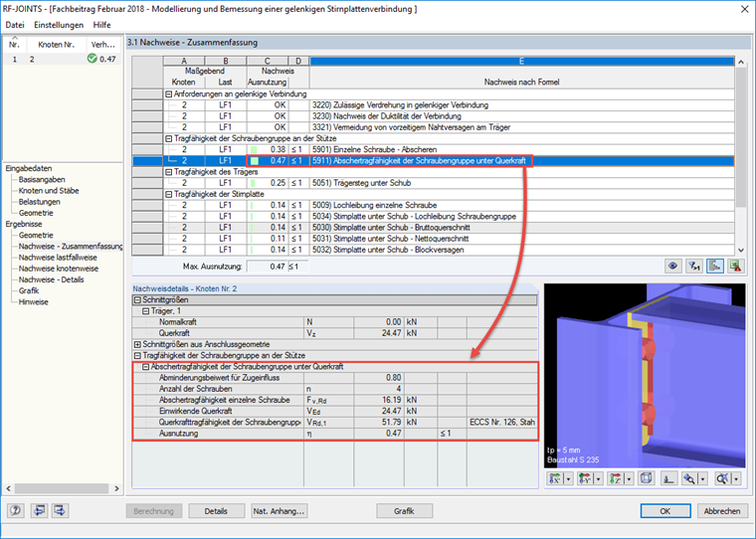Open the Einstellungen menu
This screenshot has width=756, height=539.
pos(59,25)
